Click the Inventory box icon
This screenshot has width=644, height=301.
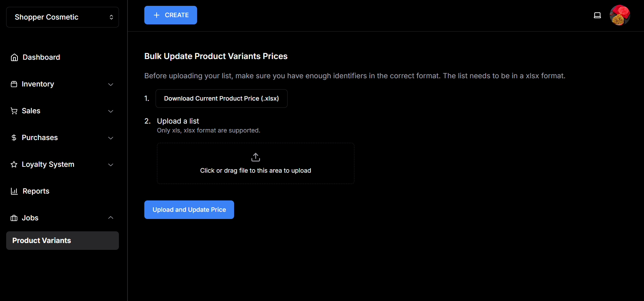[14, 84]
